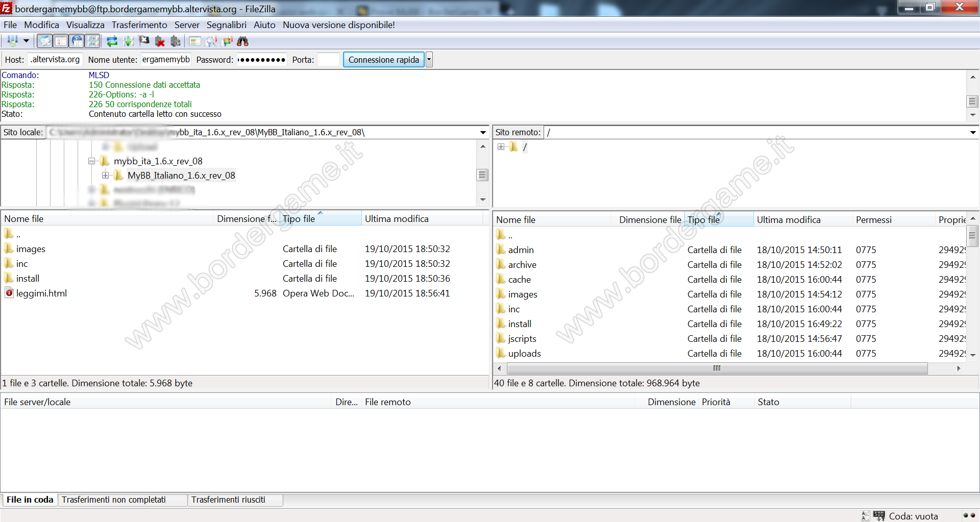
Task: Expand the MyBB_Italiano_1.6.x_rev_08 tree node
Action: pyautogui.click(x=105, y=176)
